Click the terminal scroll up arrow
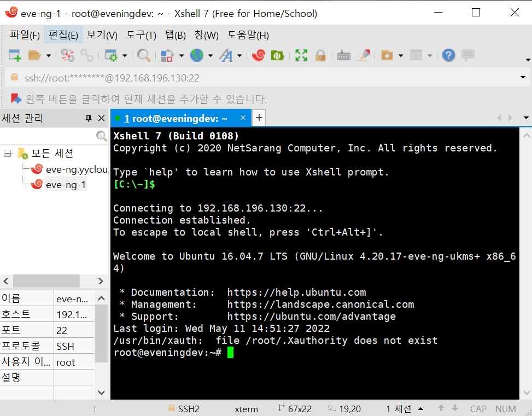 tap(526, 136)
